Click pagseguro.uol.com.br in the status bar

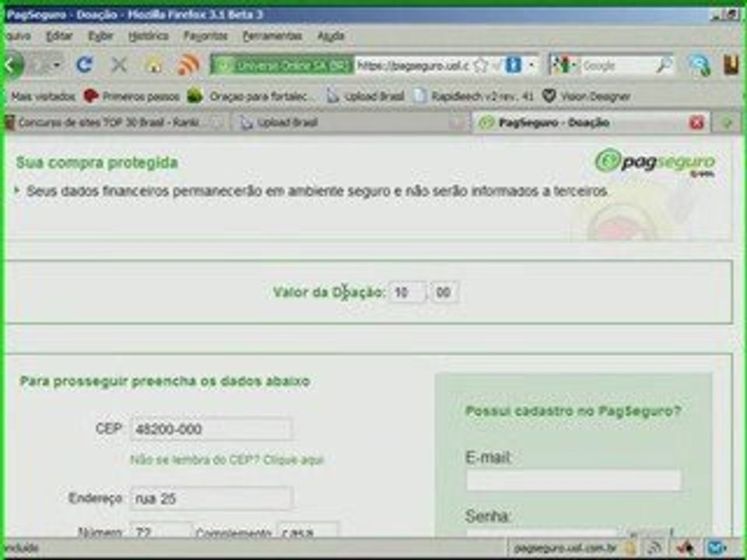[566, 548]
